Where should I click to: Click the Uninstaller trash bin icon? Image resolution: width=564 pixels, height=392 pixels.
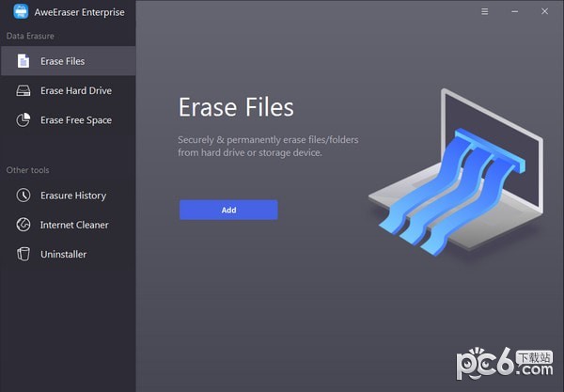23,254
